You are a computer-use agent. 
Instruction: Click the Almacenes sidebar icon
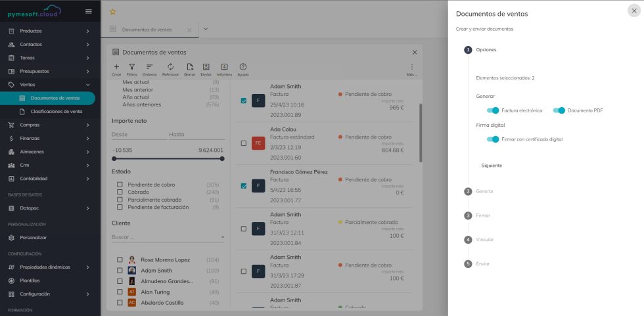[x=12, y=152]
